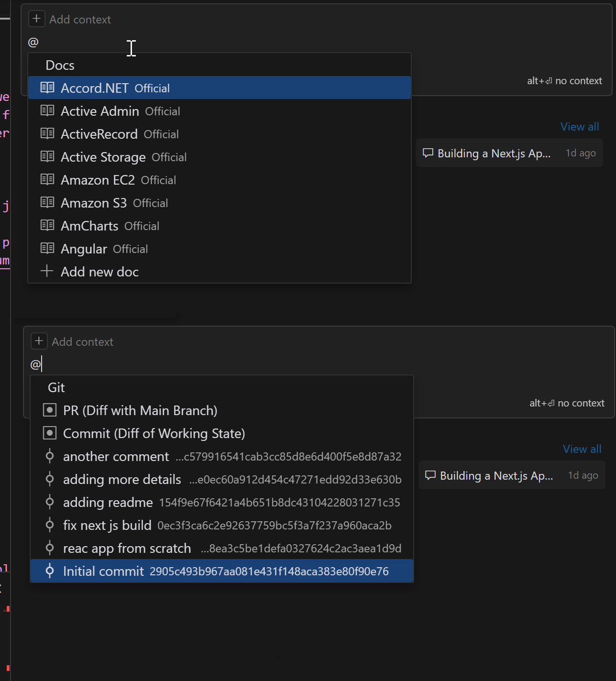This screenshot has width=616, height=681.
Task: Click book icon next to Active Admin
Action: [x=47, y=110]
